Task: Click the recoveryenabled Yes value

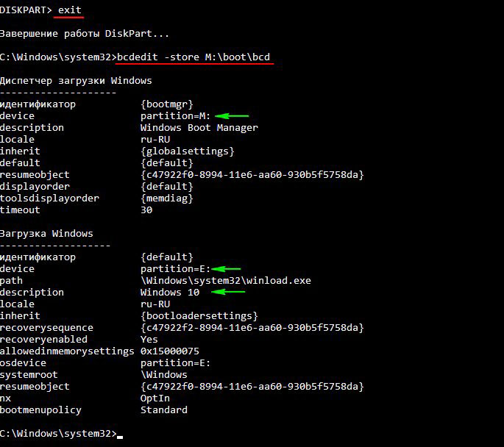Action: (x=149, y=340)
